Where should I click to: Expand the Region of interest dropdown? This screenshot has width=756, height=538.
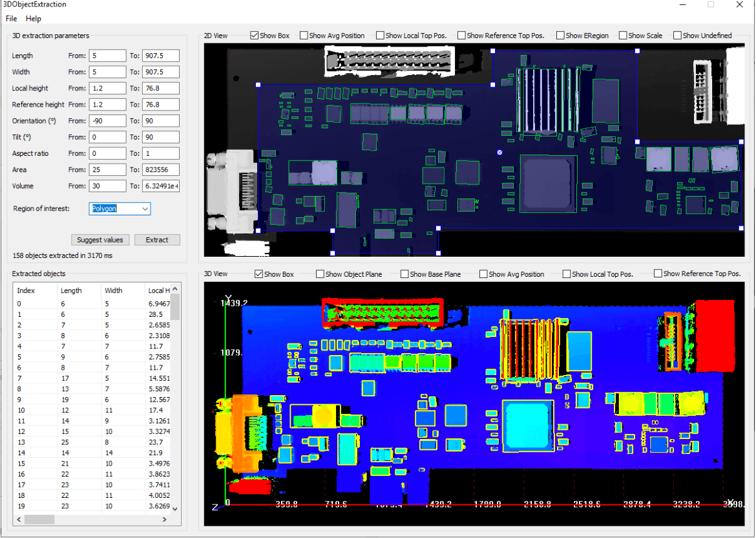(x=145, y=209)
